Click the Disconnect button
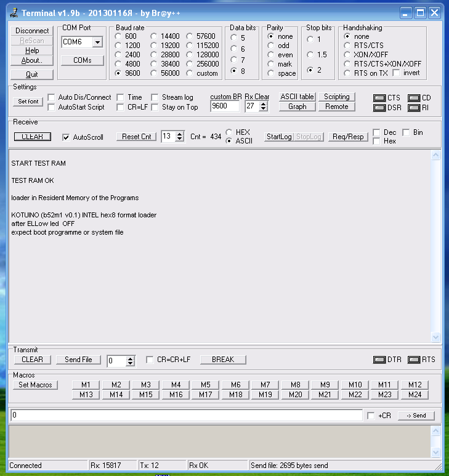The height and width of the screenshot is (476, 449). point(32,31)
